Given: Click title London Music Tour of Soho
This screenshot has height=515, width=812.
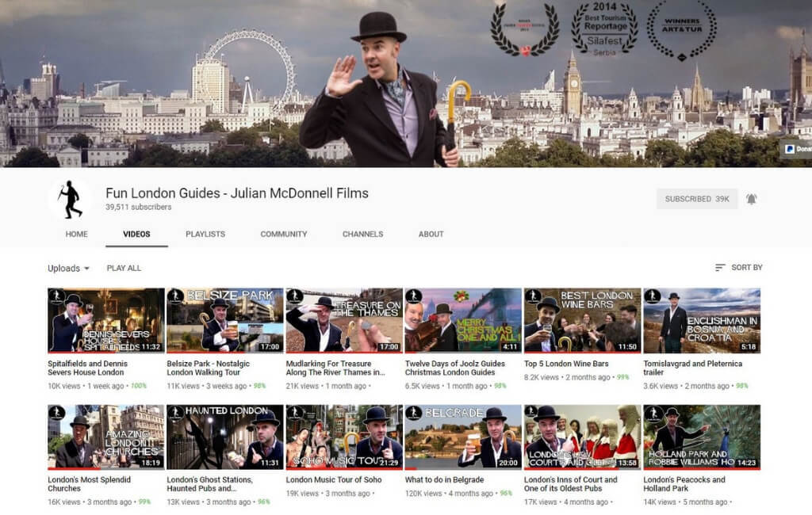Looking at the screenshot, I should pos(334,480).
